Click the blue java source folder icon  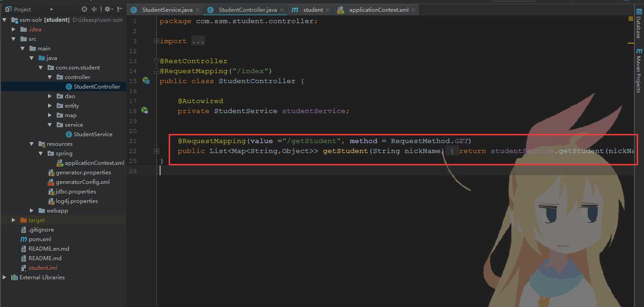[x=42, y=58]
